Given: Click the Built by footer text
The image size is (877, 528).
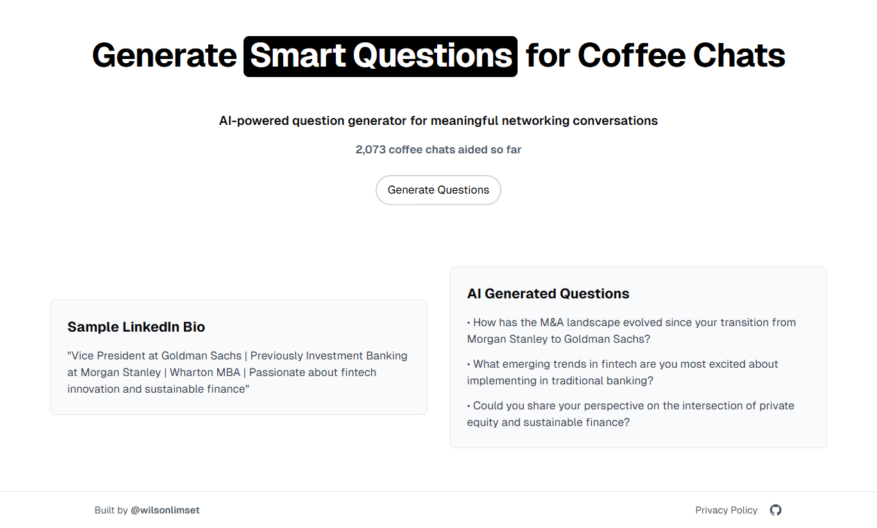Looking at the screenshot, I should [111, 510].
